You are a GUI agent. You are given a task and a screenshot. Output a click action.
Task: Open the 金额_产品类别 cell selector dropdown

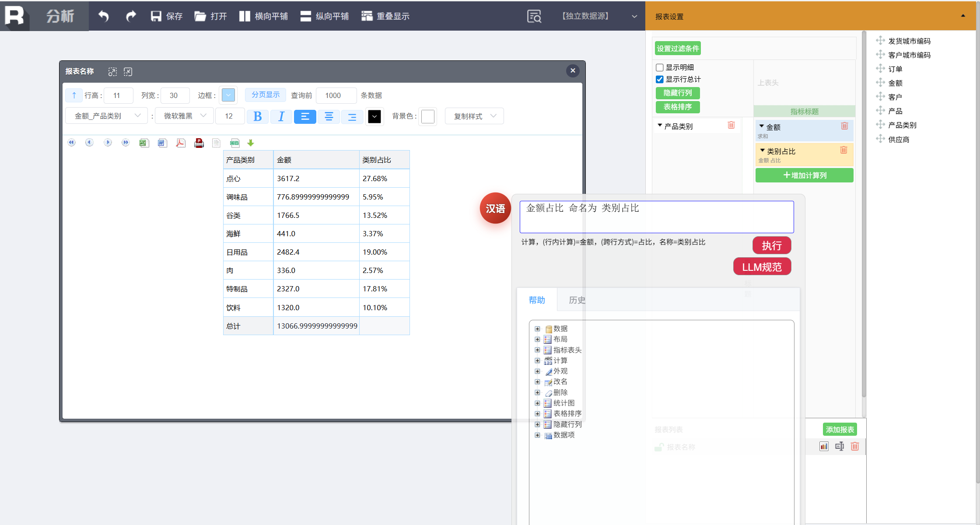107,116
